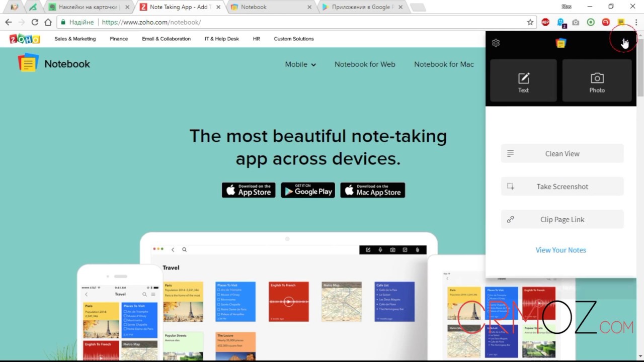Open the second pinned browser tab
This screenshot has width=644, height=362.
pos(33,7)
